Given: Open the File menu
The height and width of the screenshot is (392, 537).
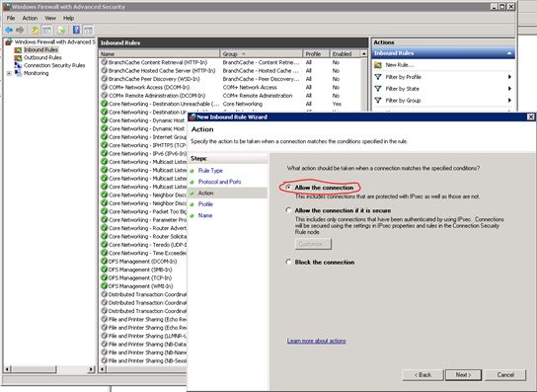Looking at the screenshot, I should pos(11,18).
